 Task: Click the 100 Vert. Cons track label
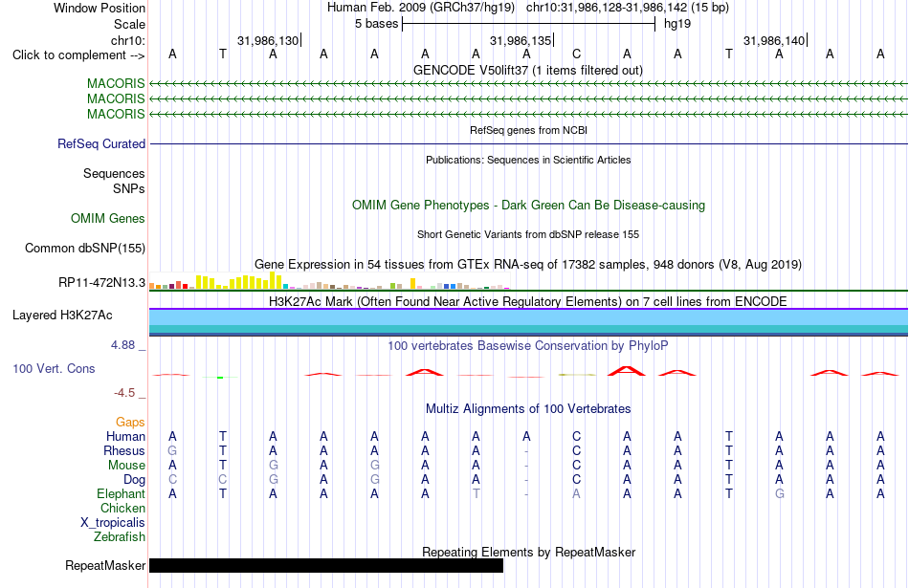[x=54, y=368]
